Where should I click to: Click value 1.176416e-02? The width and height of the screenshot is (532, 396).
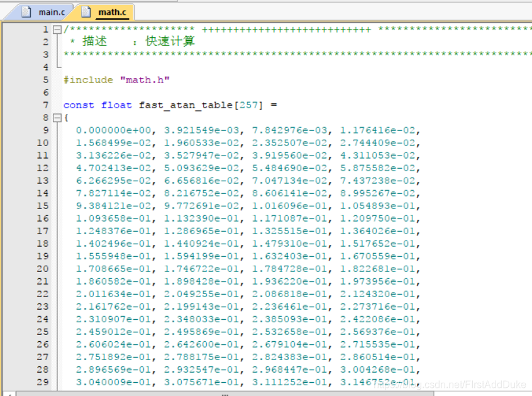[x=378, y=130]
